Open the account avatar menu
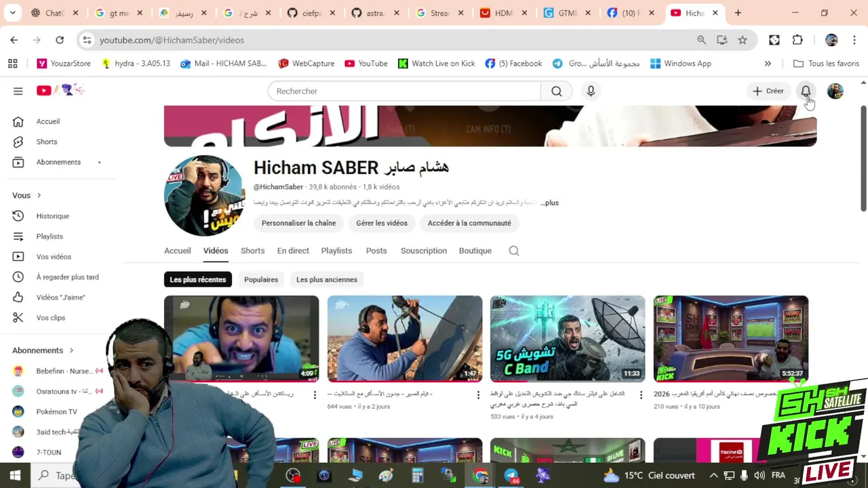 tap(835, 91)
